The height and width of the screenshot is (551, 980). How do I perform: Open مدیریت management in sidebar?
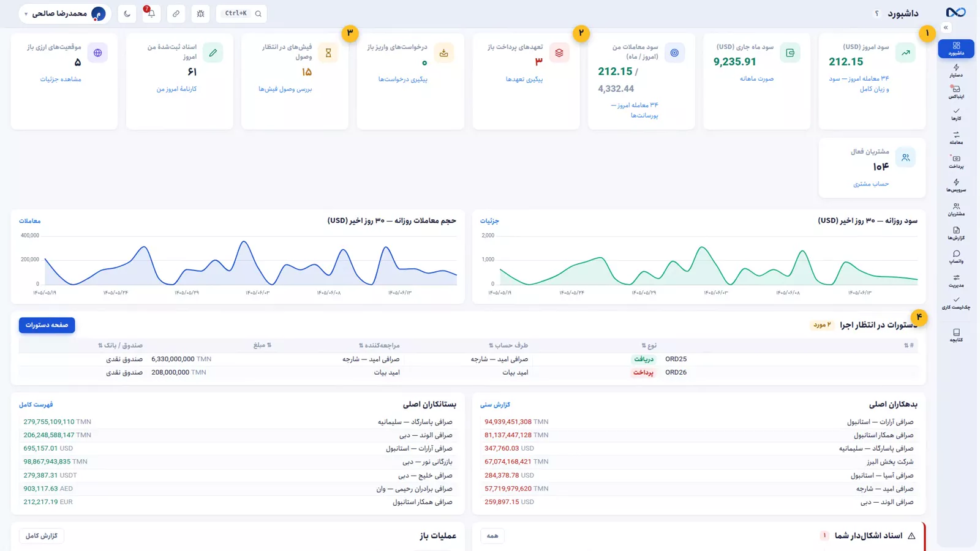[956, 281]
